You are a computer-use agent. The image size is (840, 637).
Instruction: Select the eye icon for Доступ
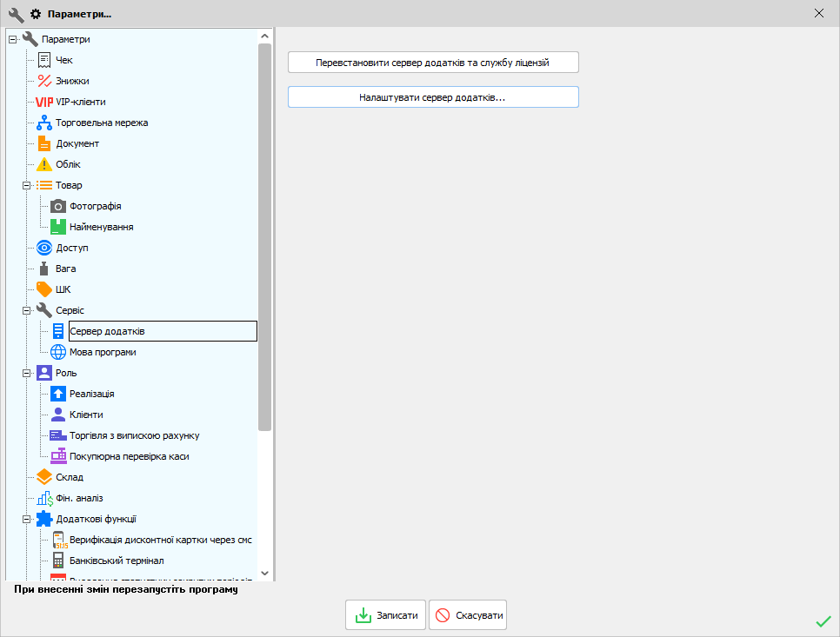point(44,248)
